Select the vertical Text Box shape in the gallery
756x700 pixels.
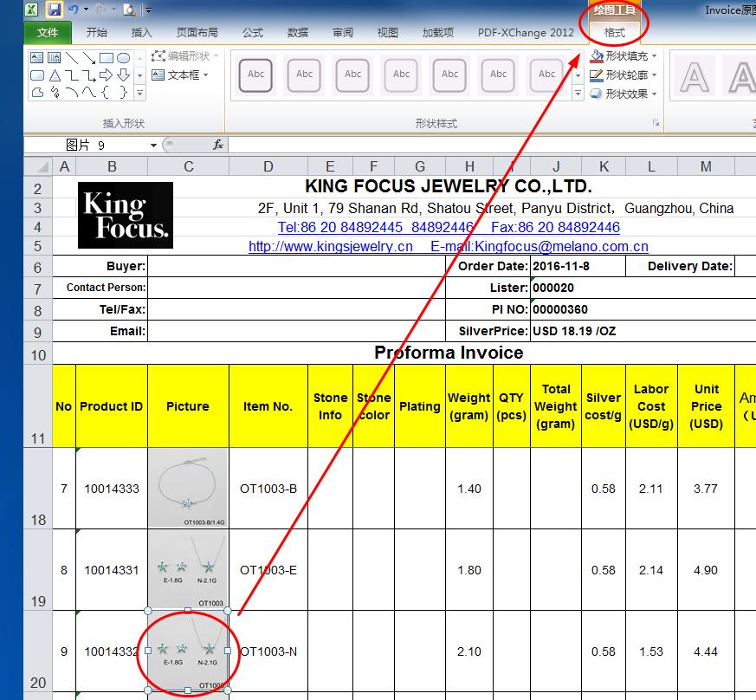coord(54,58)
